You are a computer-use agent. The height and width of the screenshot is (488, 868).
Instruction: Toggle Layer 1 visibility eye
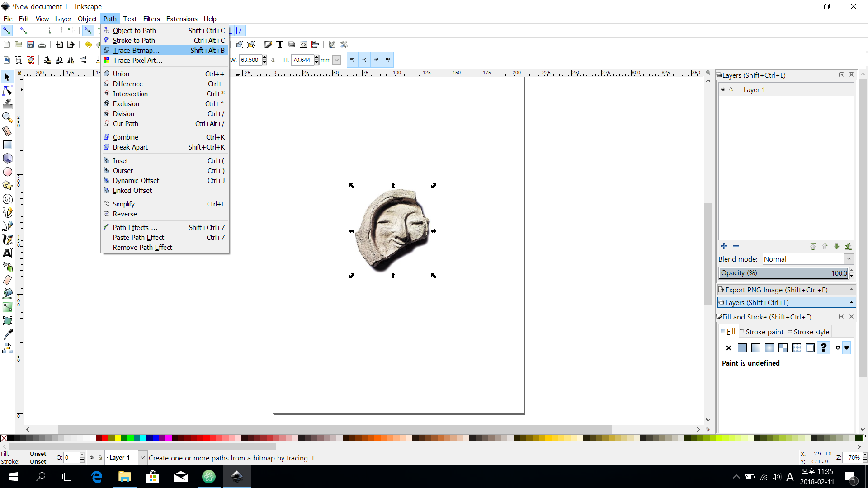tap(723, 89)
